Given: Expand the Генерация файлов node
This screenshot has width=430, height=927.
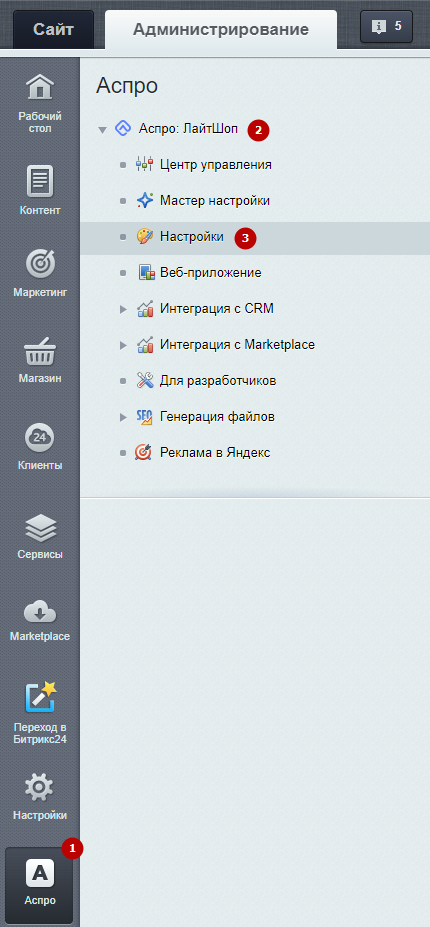Looking at the screenshot, I should [x=123, y=417].
